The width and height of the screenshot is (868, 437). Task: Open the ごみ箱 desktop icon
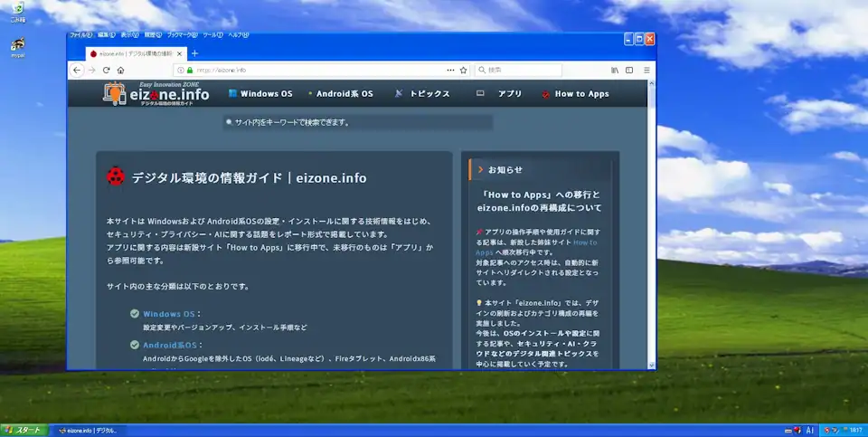click(x=18, y=12)
